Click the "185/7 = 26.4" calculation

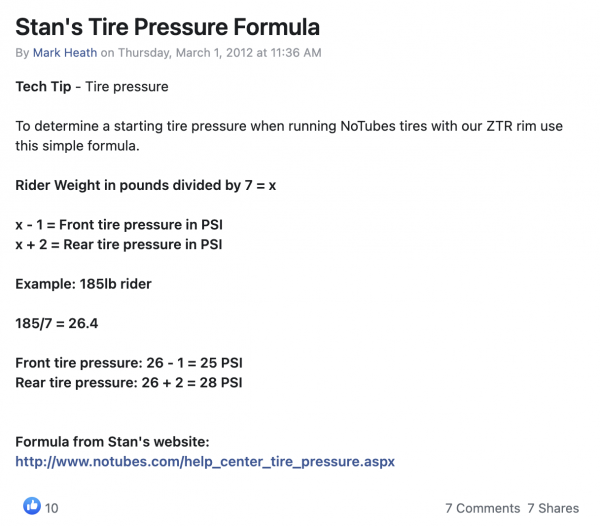(x=58, y=323)
